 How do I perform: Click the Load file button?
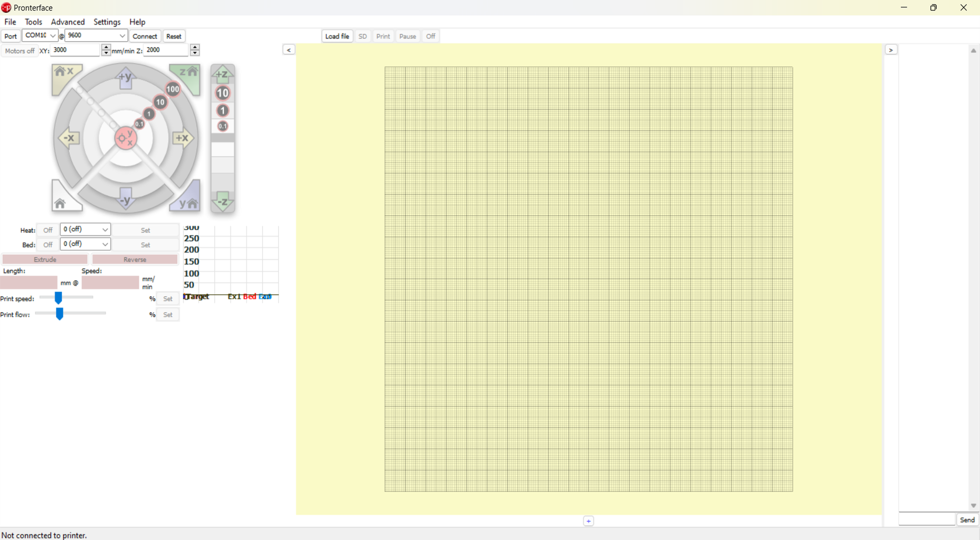(337, 36)
